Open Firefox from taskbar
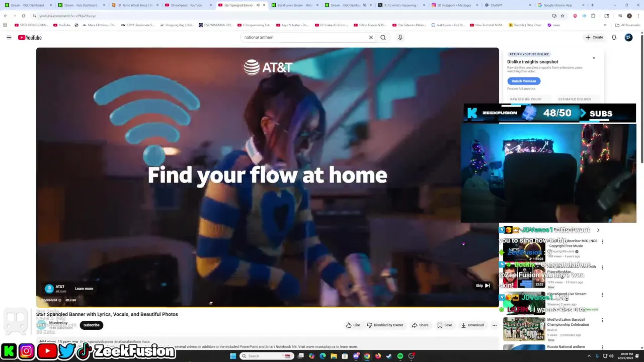The width and height of the screenshot is (644, 362). pyautogui.click(x=378, y=356)
